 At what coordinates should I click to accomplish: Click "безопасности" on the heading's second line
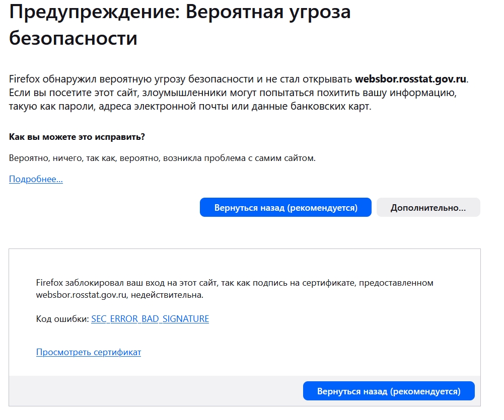(74, 38)
